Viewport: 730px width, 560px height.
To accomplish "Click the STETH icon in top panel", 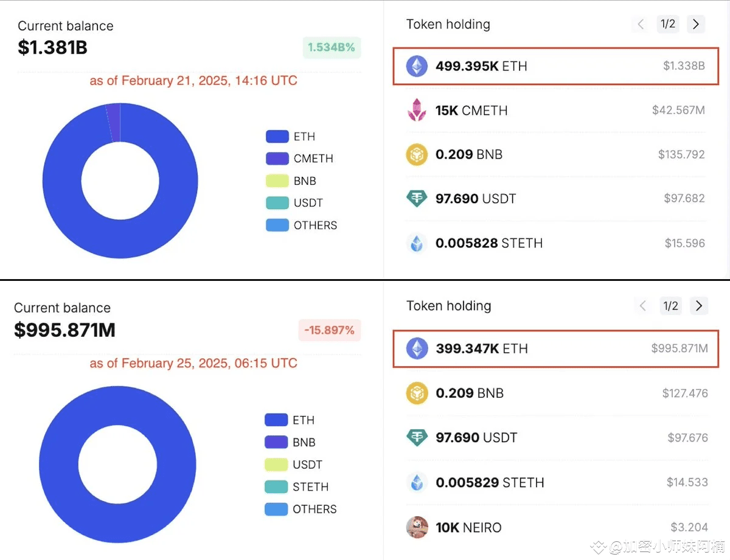I will pyautogui.click(x=417, y=243).
